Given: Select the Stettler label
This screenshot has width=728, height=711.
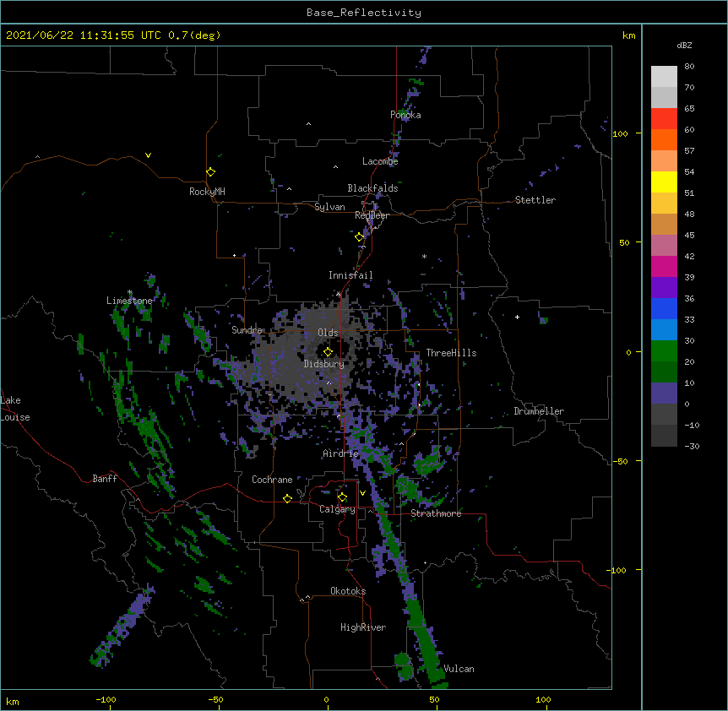Looking at the screenshot, I should (x=535, y=200).
